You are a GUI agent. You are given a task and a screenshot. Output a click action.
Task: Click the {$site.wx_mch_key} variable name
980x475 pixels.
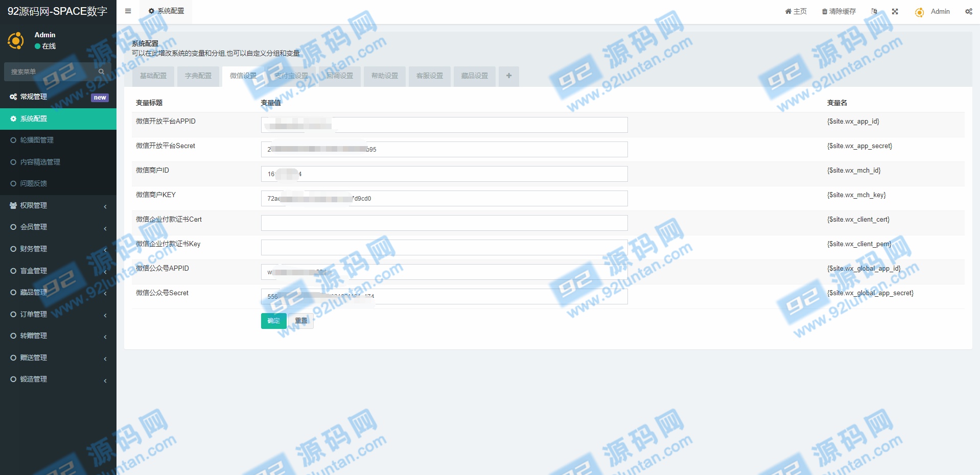point(856,195)
